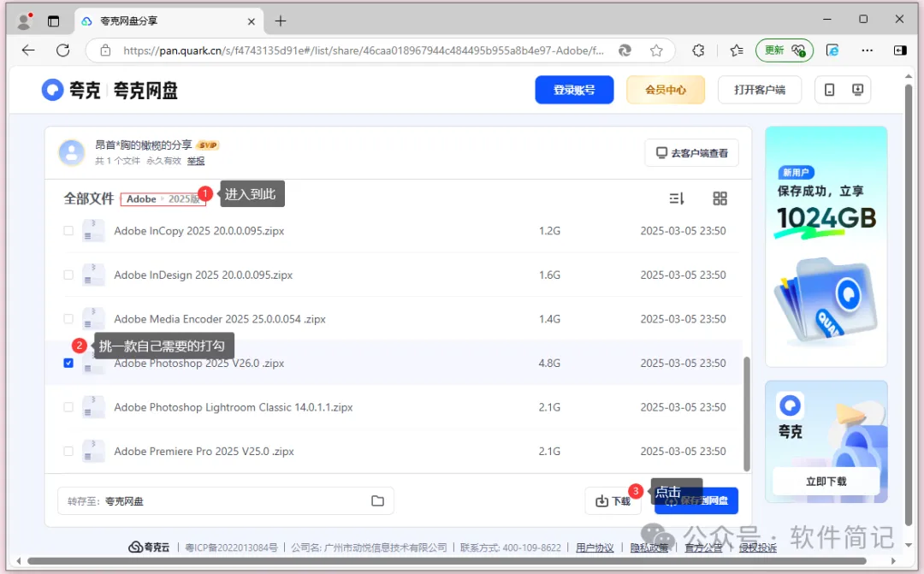Open the 侵权投诉 footer link
924x574 pixels.
[x=758, y=547]
